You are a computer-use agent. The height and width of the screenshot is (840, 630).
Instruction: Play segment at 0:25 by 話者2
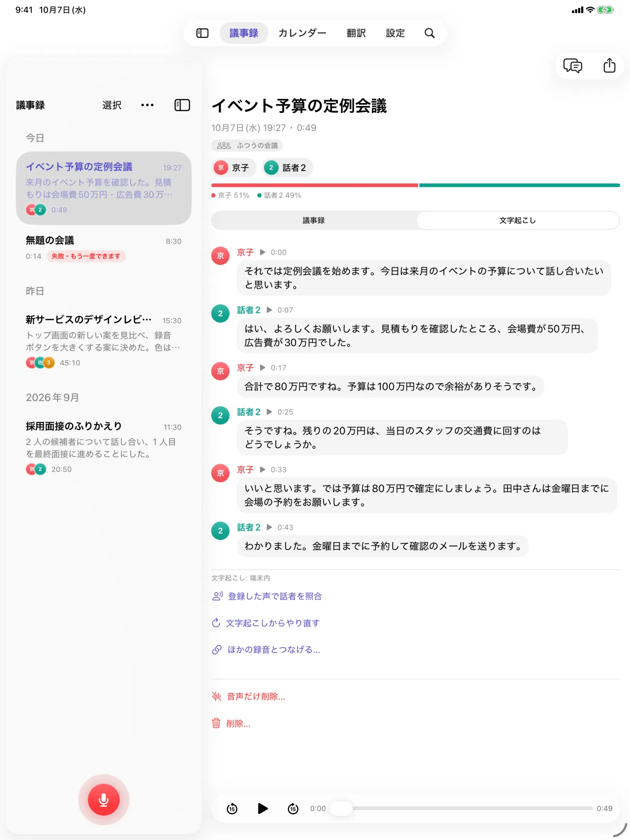(269, 412)
